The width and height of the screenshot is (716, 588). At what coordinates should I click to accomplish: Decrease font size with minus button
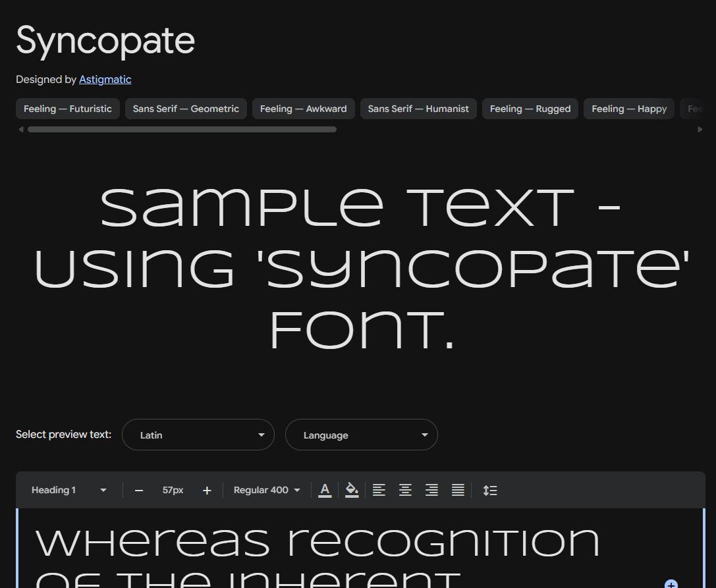click(139, 491)
